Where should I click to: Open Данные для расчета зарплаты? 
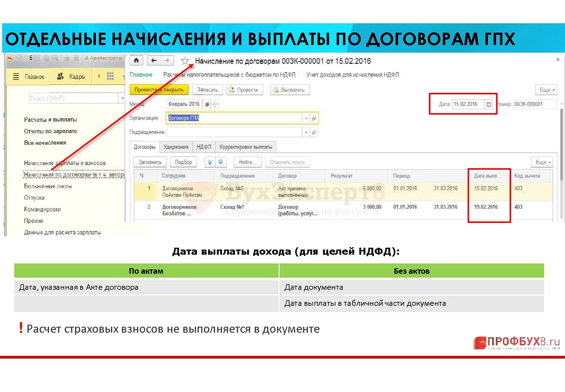pos(62,233)
